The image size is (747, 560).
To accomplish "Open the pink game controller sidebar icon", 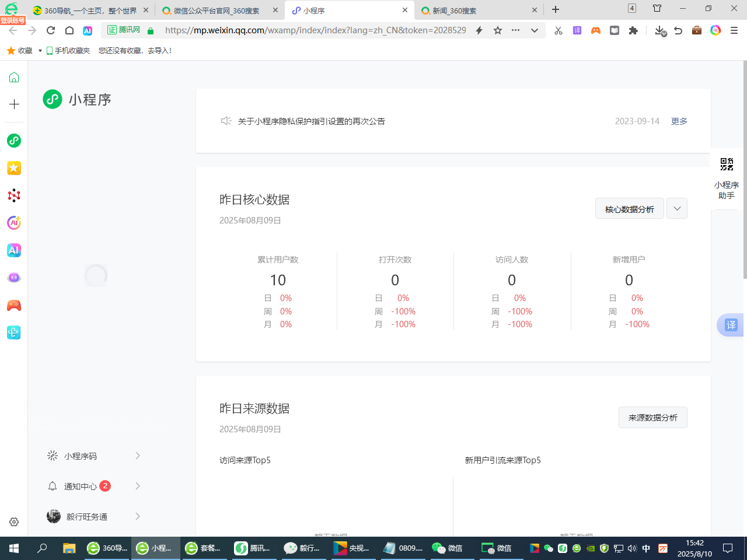I will pos(14,305).
